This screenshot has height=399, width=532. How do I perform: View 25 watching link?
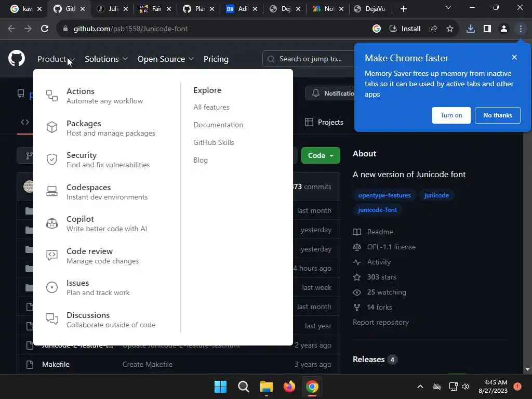click(379, 292)
